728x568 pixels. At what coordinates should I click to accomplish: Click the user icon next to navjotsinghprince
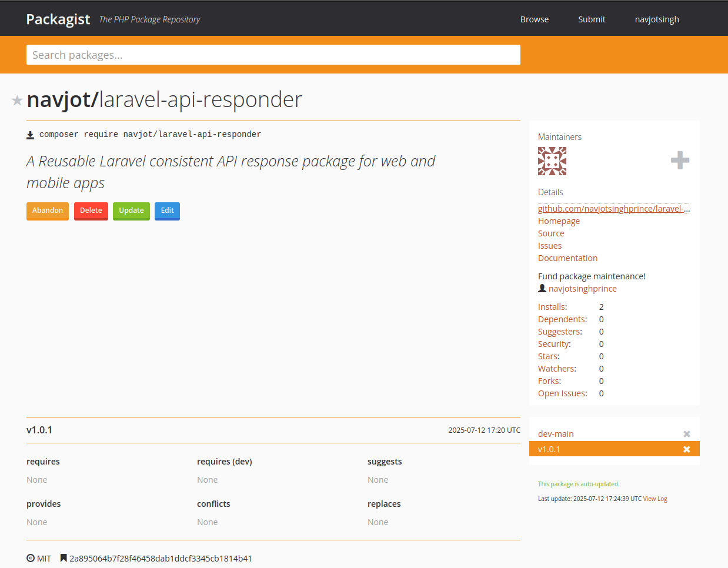[x=542, y=289]
